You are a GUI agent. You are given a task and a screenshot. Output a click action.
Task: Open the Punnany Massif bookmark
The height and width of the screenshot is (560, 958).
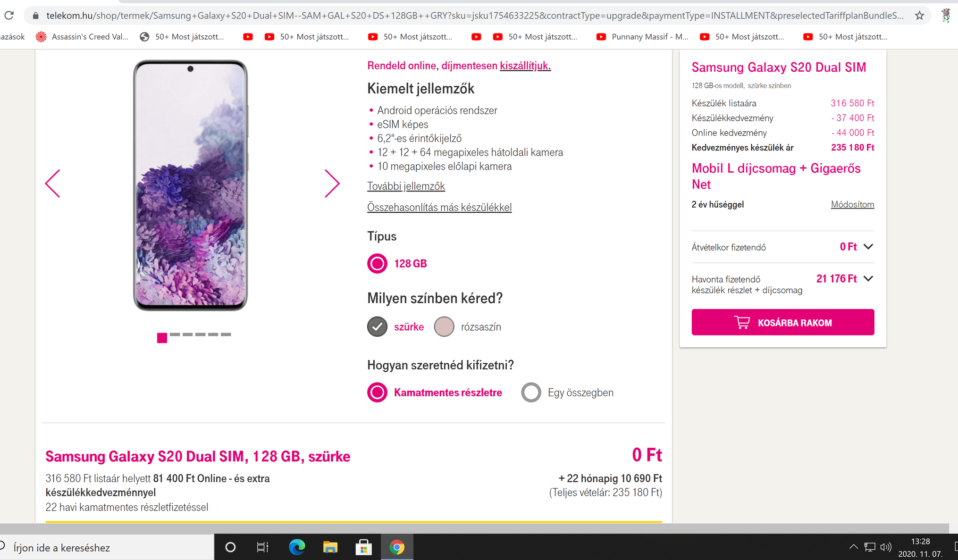642,37
